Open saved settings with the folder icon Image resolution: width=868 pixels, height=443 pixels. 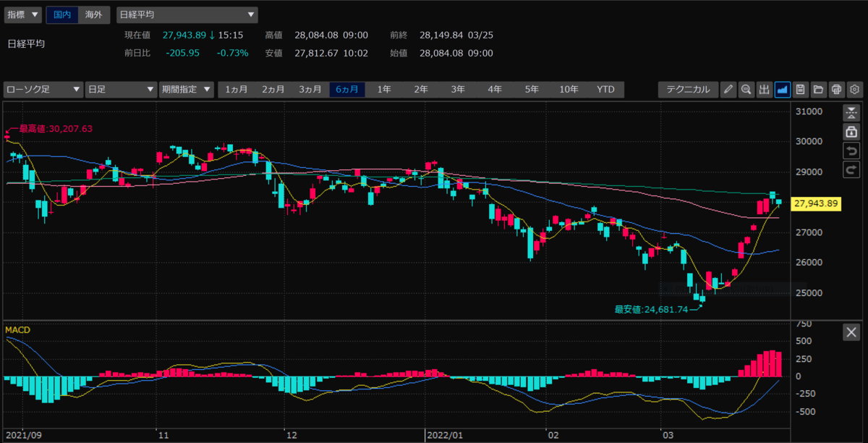[818, 90]
